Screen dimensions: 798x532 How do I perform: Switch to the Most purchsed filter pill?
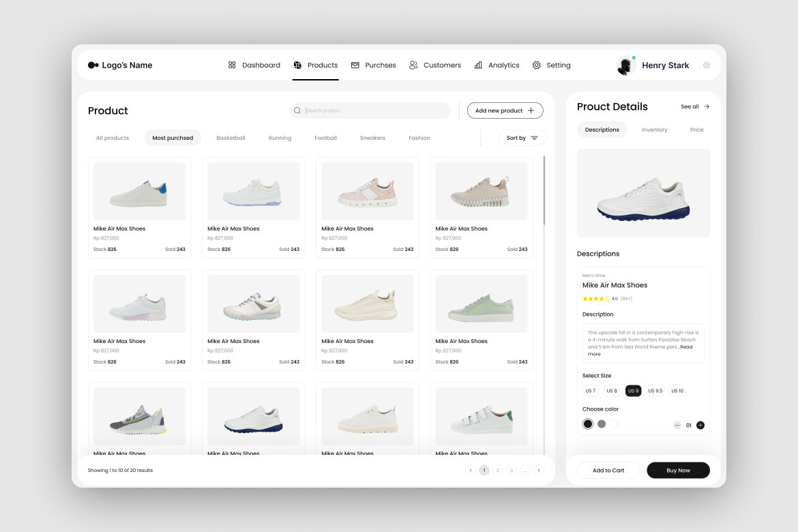click(x=173, y=137)
